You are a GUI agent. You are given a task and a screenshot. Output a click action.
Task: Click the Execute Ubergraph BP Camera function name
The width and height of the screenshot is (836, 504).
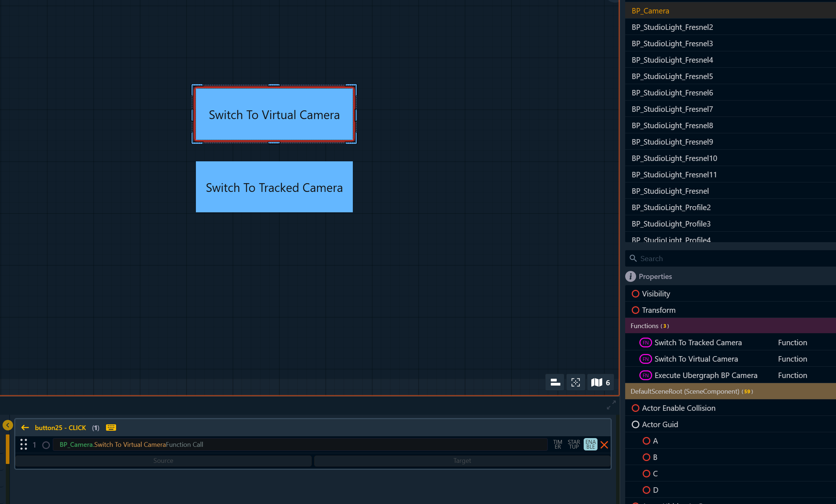706,375
